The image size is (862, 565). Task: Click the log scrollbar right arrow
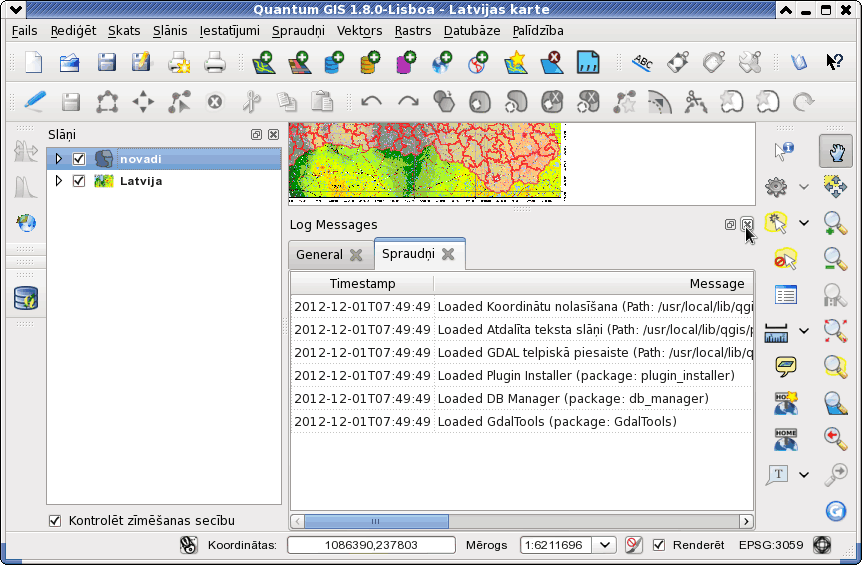point(746,521)
